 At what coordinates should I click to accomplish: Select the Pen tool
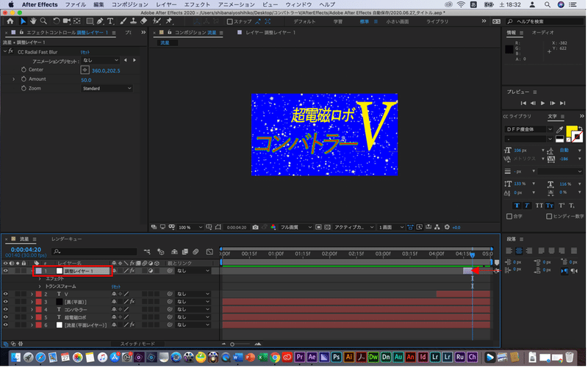coord(100,21)
